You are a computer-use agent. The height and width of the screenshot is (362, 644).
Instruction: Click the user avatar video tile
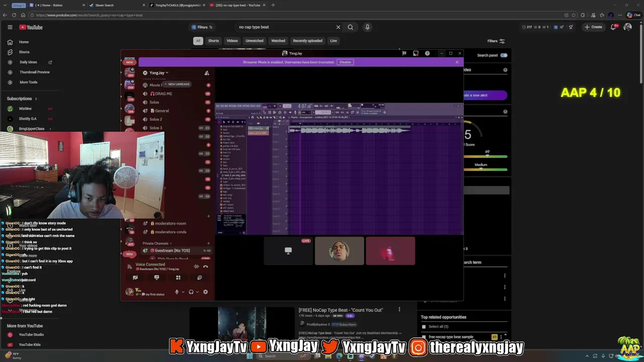[x=340, y=250]
